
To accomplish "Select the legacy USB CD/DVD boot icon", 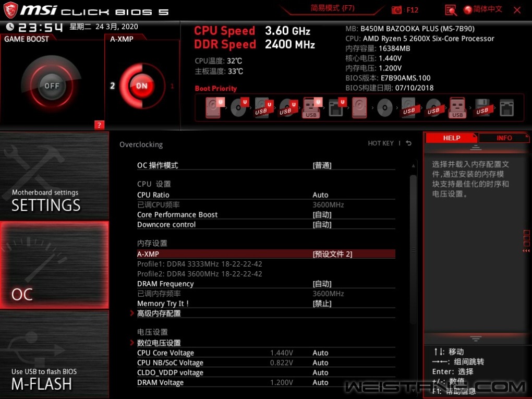I will 433,107.
